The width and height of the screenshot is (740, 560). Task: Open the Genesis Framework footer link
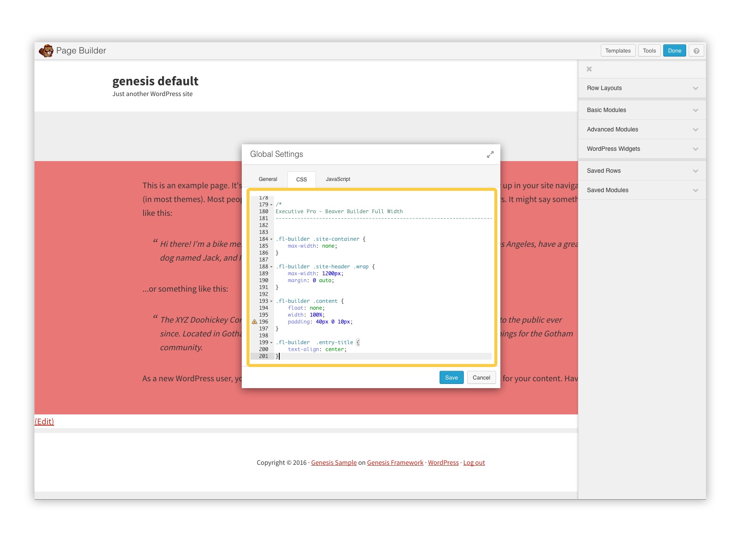(395, 463)
